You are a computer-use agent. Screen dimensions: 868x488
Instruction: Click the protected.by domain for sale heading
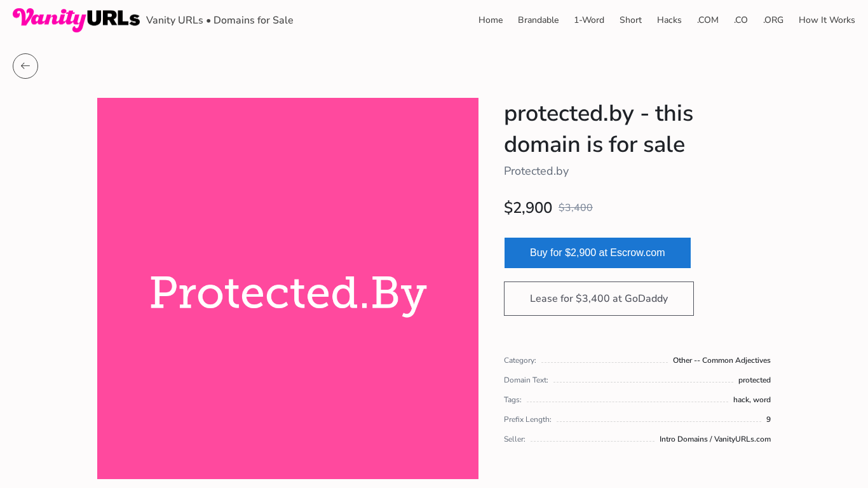599,129
